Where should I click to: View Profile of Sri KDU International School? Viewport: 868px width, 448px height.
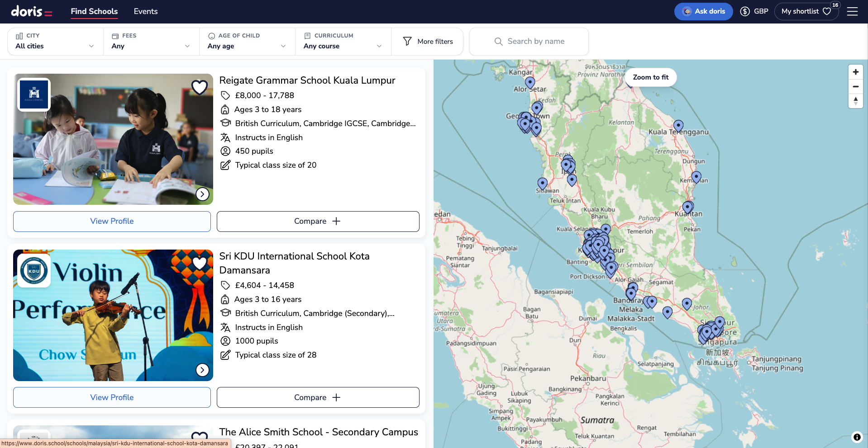(112, 397)
